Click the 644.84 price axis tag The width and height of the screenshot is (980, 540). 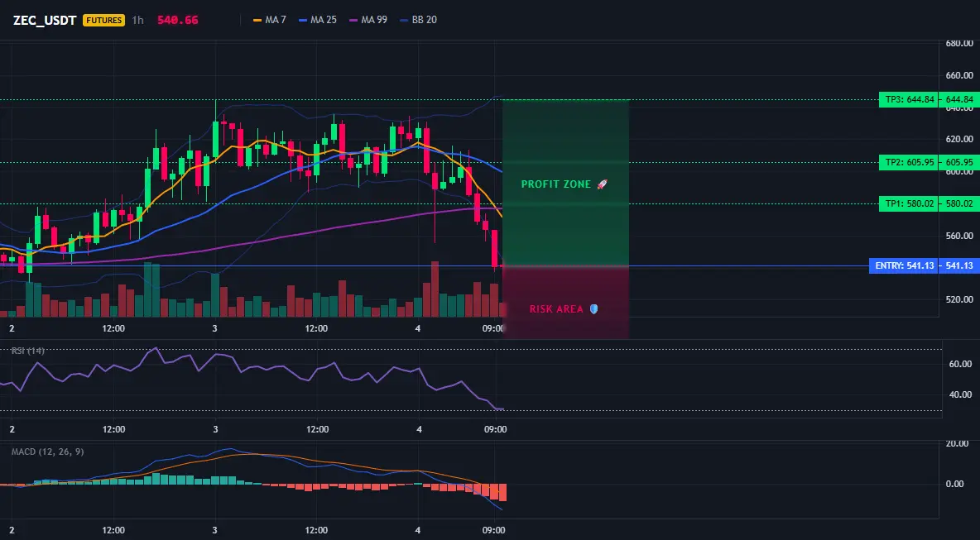click(959, 99)
